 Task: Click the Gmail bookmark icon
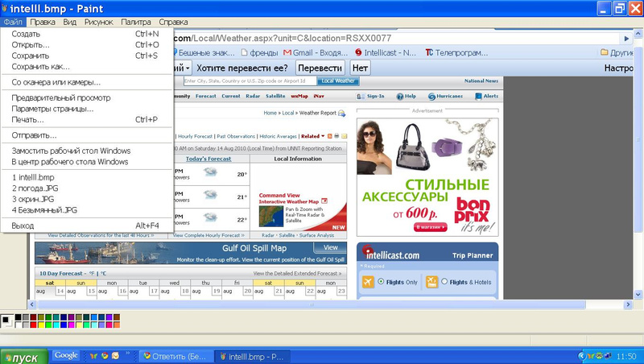point(287,53)
